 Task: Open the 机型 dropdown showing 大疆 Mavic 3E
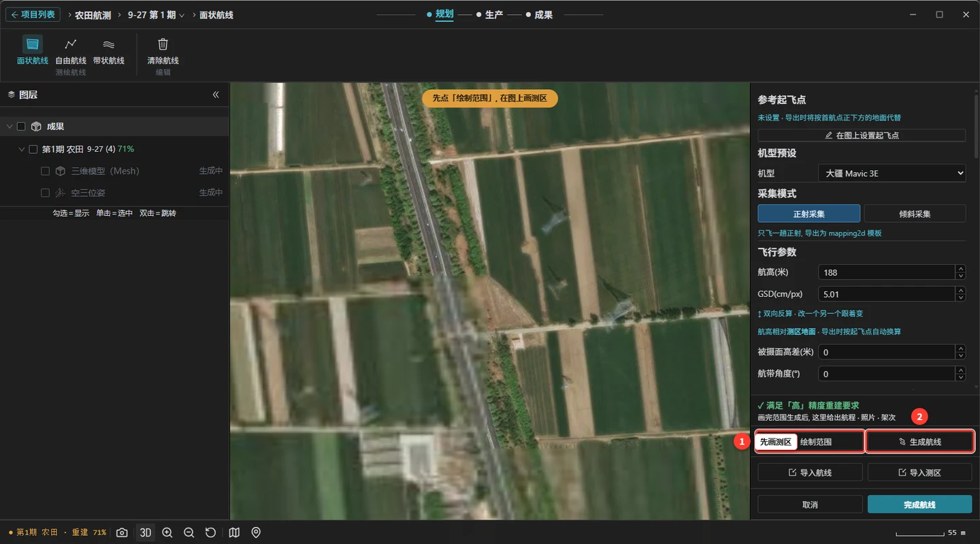point(892,174)
